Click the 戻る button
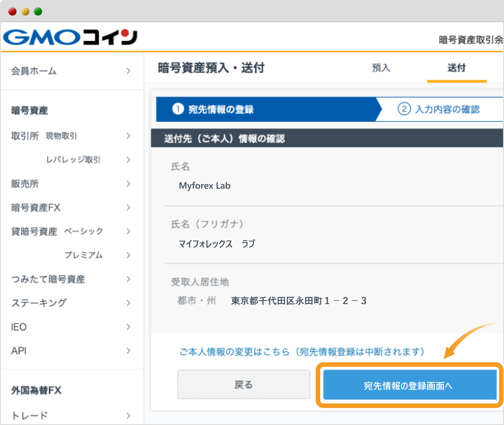Viewport: 504px width, 425px height. click(x=244, y=385)
